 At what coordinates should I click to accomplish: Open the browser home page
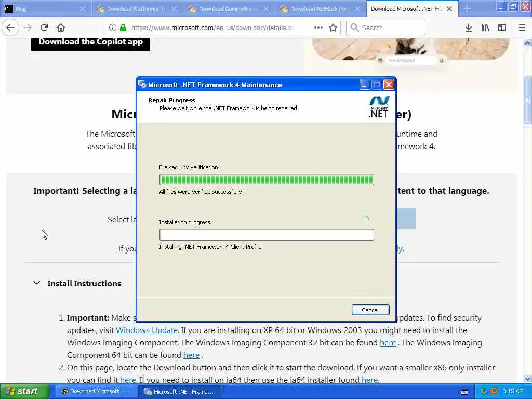[x=61, y=28]
